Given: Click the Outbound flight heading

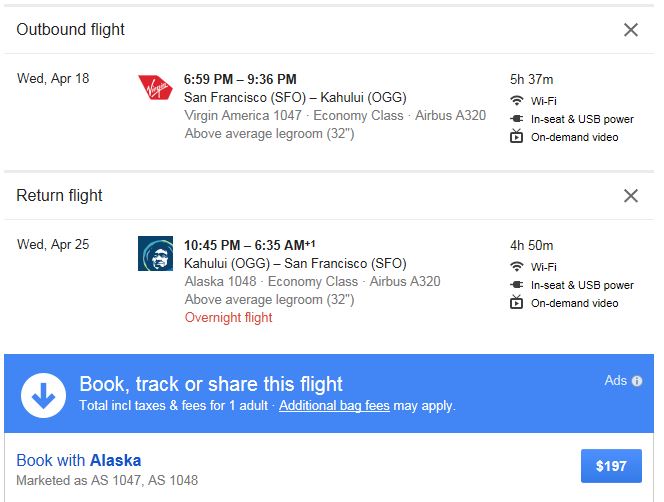Looking at the screenshot, I should [71, 30].
